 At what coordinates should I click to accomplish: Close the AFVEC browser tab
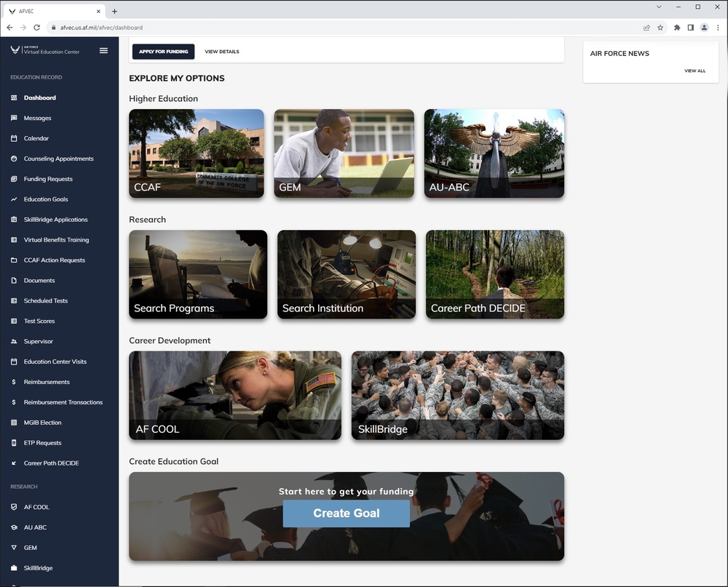coord(98,11)
